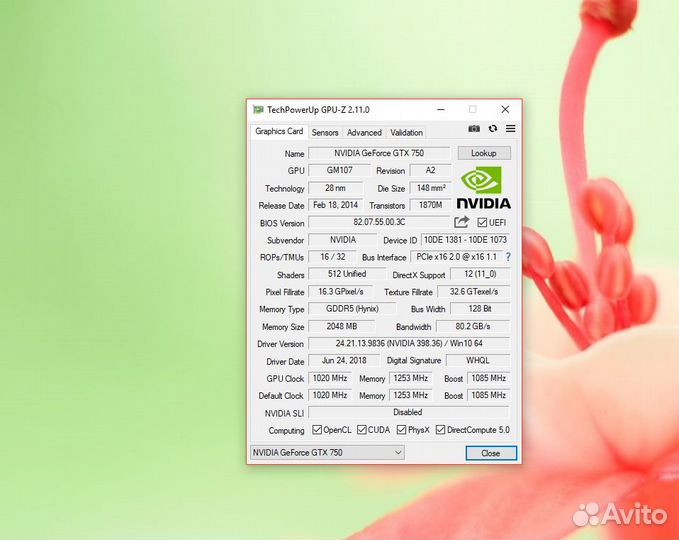Click the Die Size value 148 mm²
The width and height of the screenshot is (679, 540).
pos(430,188)
